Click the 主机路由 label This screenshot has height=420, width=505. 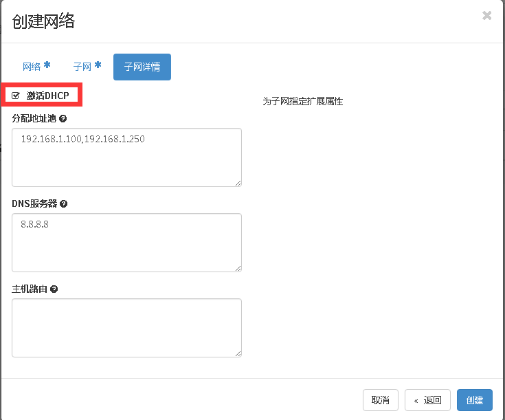30,289
